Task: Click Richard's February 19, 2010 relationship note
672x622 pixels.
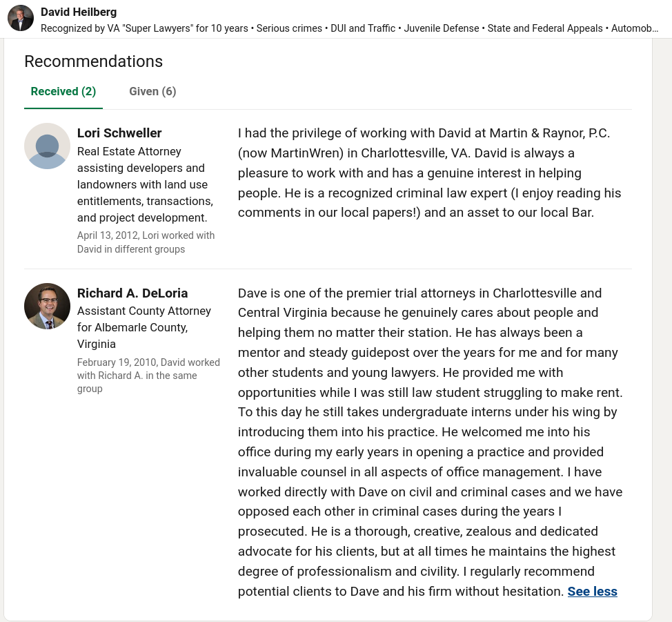Action: pos(148,376)
